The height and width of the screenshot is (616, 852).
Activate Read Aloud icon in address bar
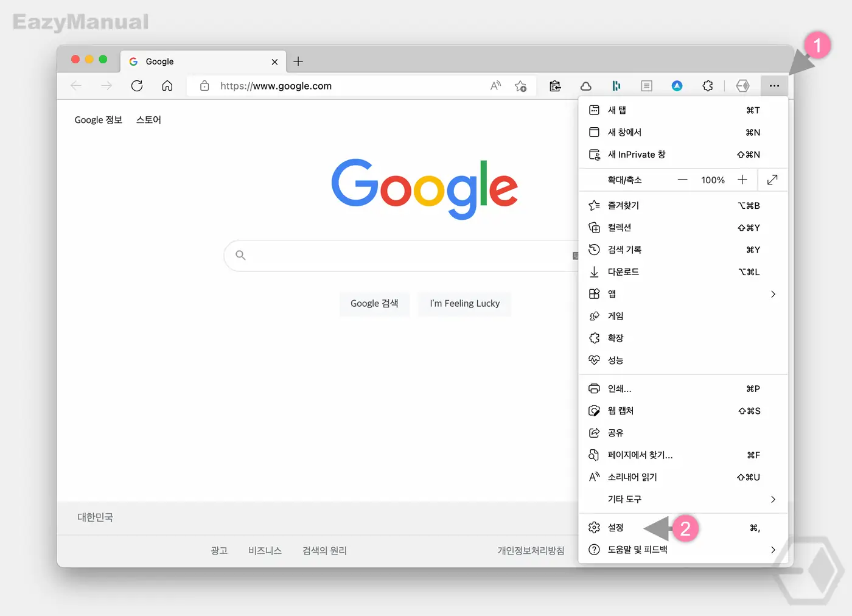[496, 86]
